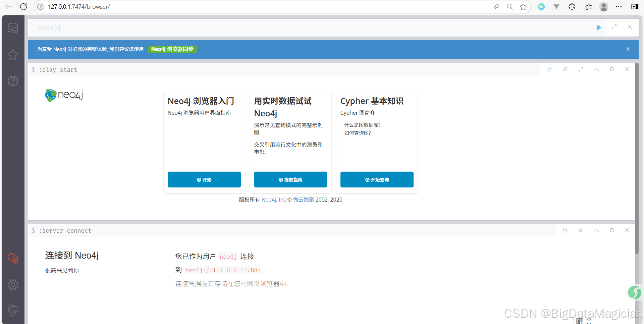Open the About Neo4j sidebar icon
This screenshot has width=644, height=324.
tap(13, 311)
